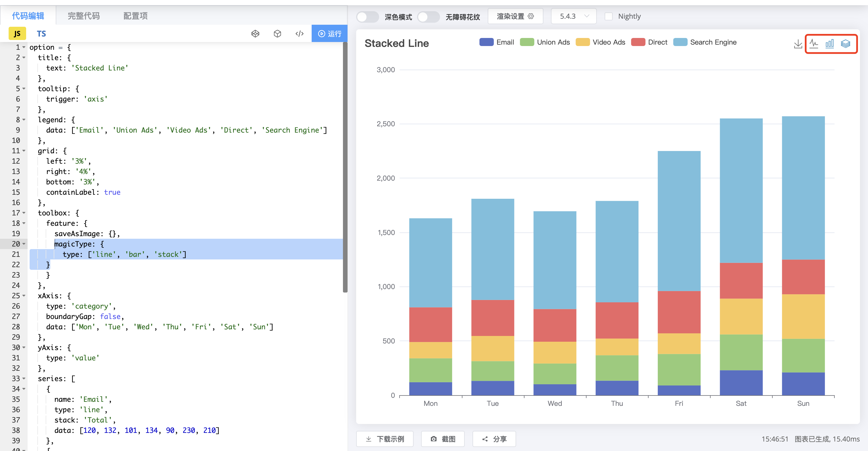Check the Nightly checkbox
868x451 pixels.
pos(609,16)
